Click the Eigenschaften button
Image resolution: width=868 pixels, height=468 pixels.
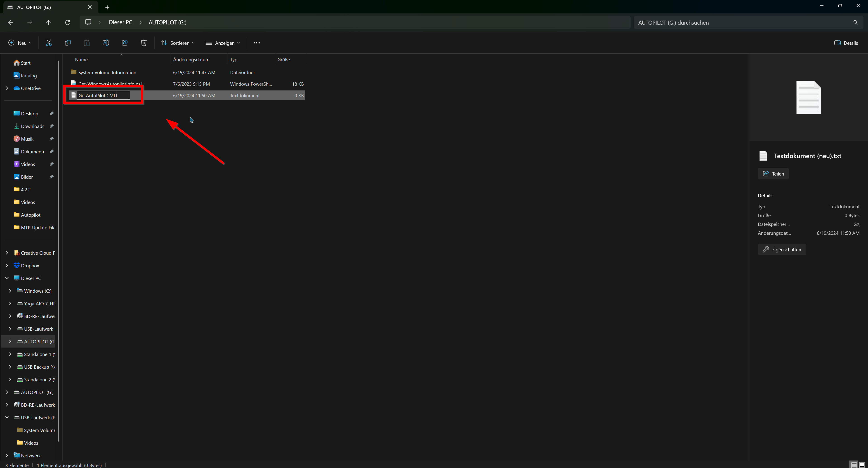pyautogui.click(x=782, y=249)
